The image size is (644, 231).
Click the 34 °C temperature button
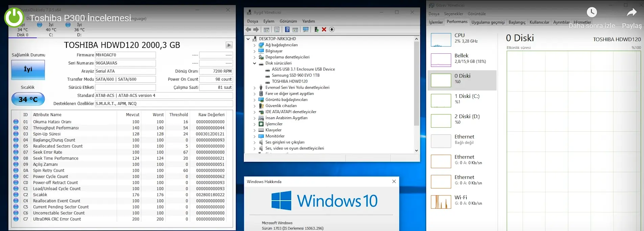tap(28, 99)
